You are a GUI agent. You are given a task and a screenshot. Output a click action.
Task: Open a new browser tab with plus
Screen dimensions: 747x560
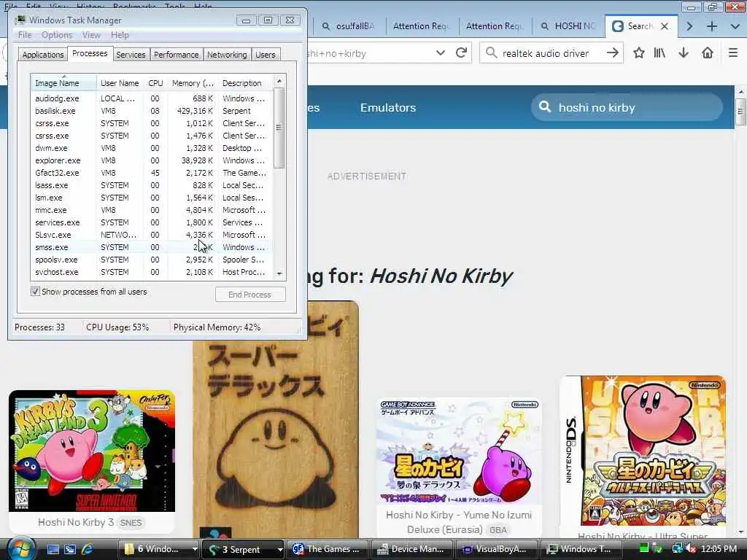coord(712,26)
